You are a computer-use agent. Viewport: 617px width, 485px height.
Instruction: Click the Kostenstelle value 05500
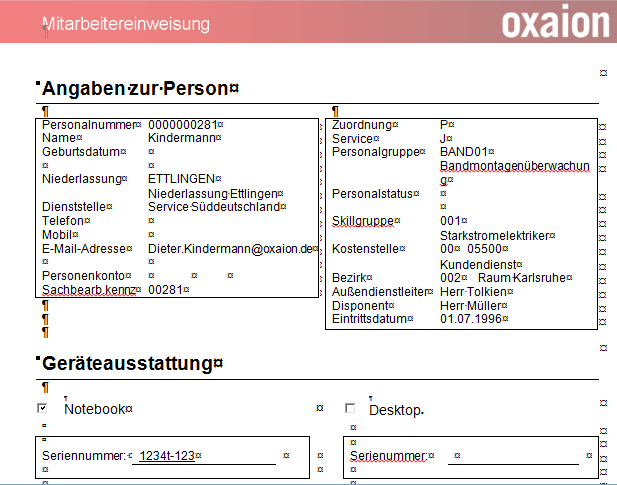point(484,249)
